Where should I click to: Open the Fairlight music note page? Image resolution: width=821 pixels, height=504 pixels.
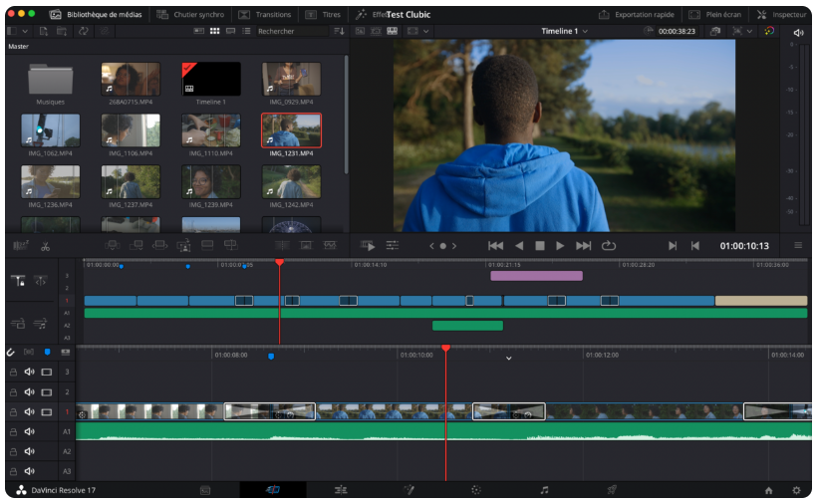tap(544, 490)
